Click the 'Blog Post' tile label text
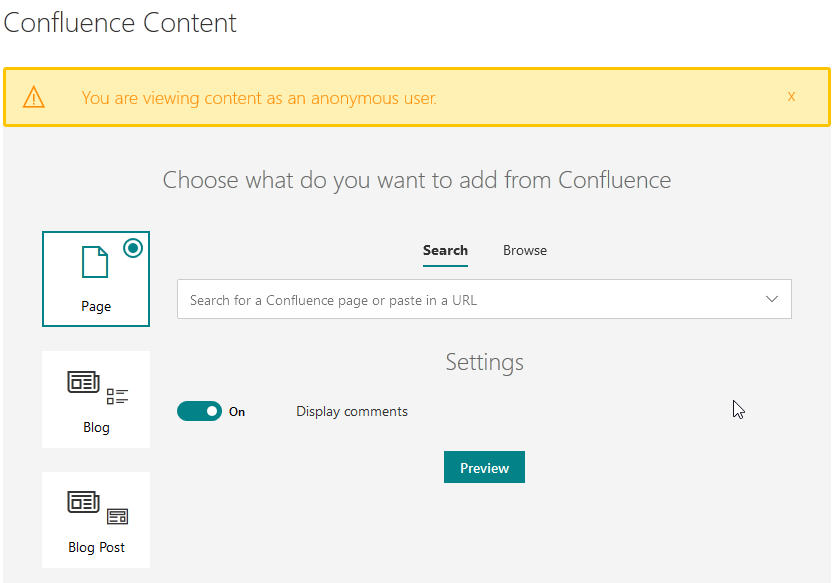The image size is (836, 583). click(x=96, y=548)
